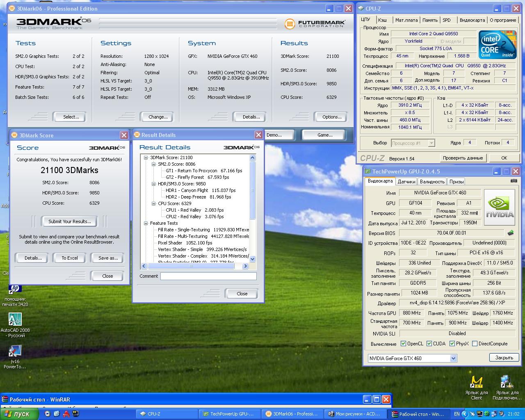This screenshot has width=525, height=420.
Task: Select 'GT1 - Return To Proxycon' result row
Action: point(204,171)
